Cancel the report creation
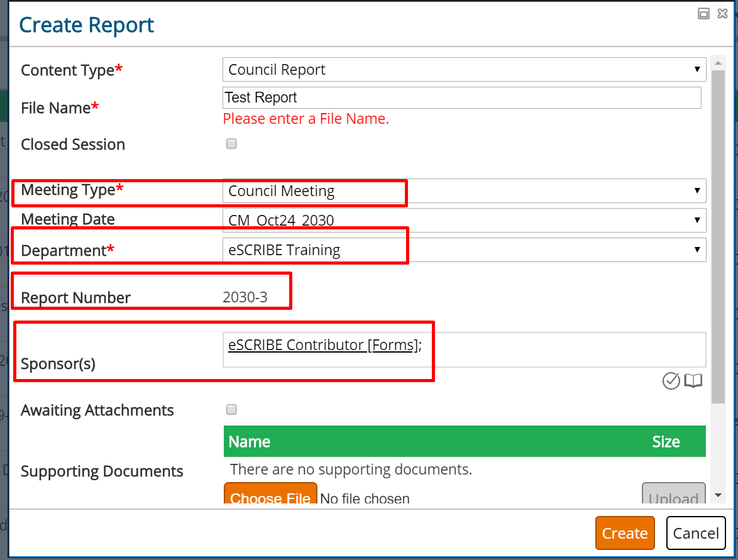The image size is (738, 560). coord(696,533)
